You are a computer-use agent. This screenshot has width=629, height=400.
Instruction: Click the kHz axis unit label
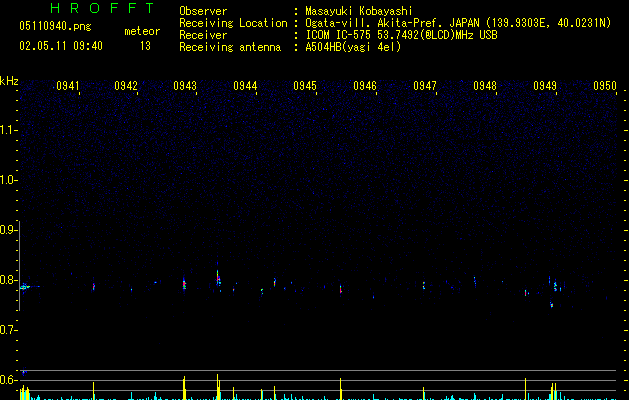(x=9, y=81)
